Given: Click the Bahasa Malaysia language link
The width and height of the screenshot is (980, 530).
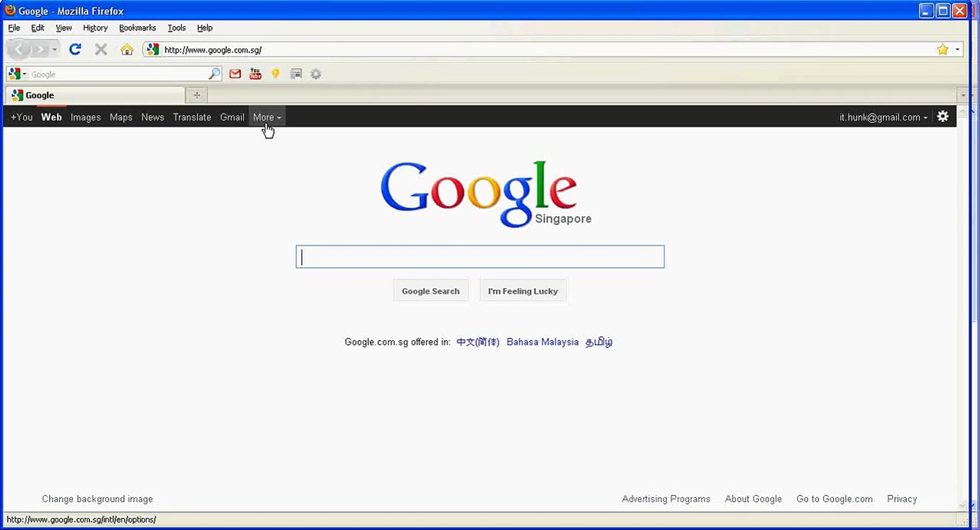Looking at the screenshot, I should pos(542,342).
